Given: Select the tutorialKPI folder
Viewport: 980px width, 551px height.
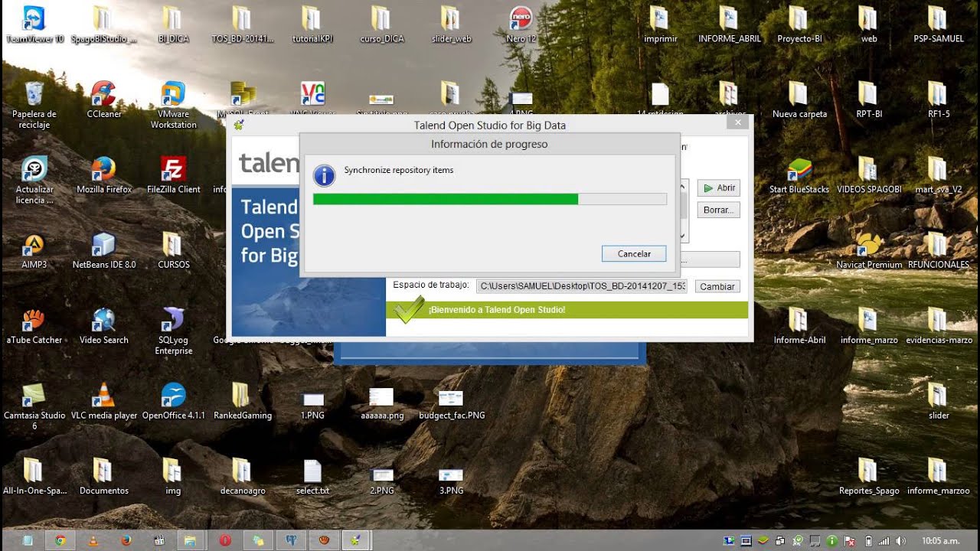Looking at the screenshot, I should click(311, 24).
